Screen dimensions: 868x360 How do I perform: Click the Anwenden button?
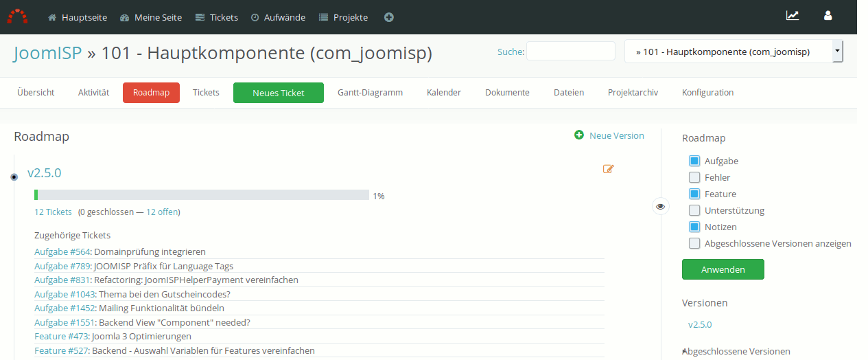(x=723, y=269)
